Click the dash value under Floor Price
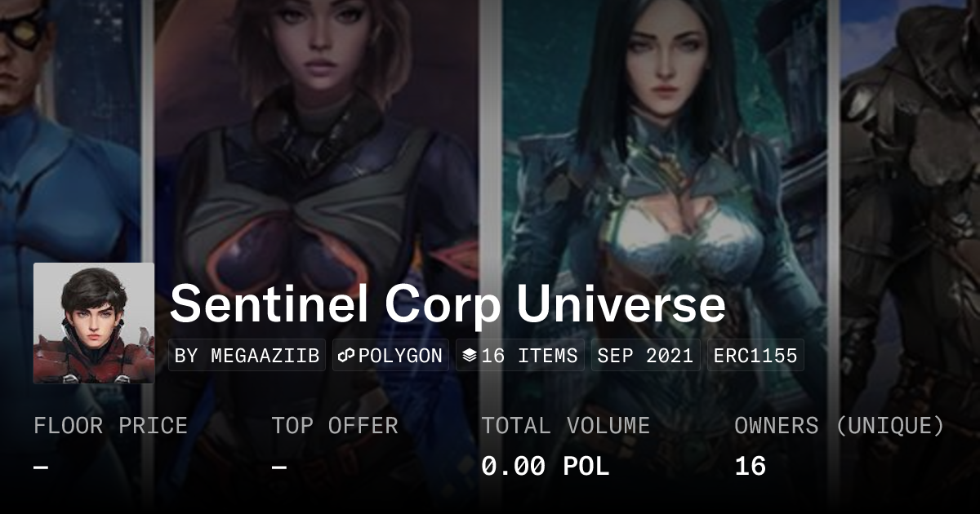This screenshot has height=514, width=980. tap(41, 467)
